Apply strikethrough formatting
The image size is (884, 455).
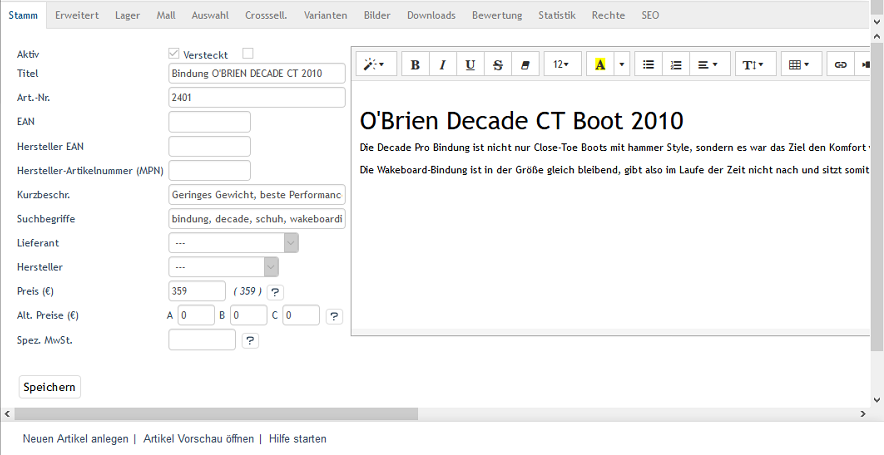click(x=498, y=64)
